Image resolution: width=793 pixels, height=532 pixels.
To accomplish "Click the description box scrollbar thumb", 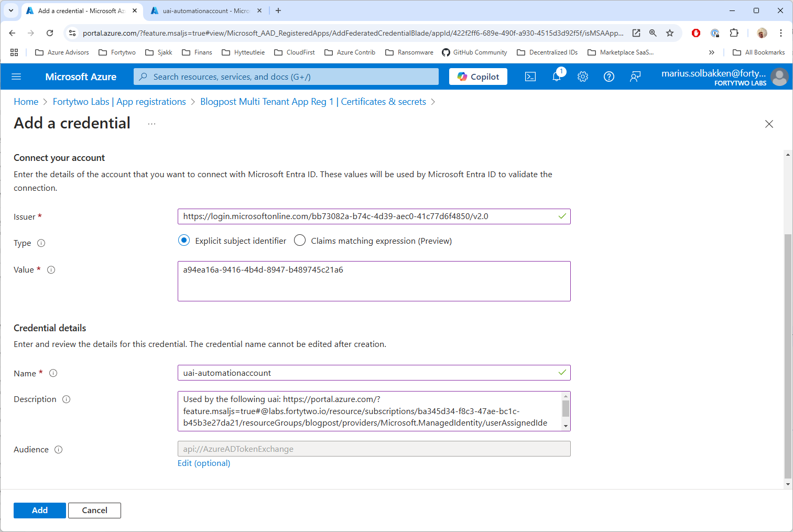I will point(566,408).
